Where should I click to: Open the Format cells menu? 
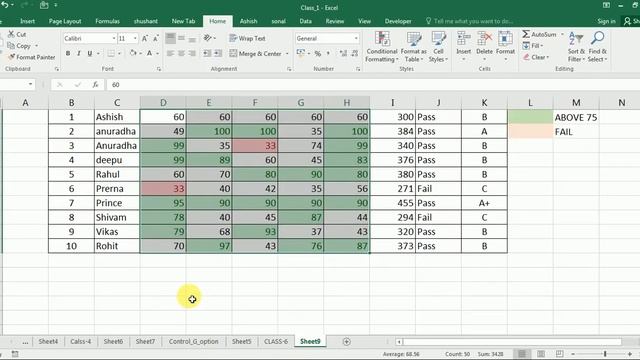coord(505,46)
